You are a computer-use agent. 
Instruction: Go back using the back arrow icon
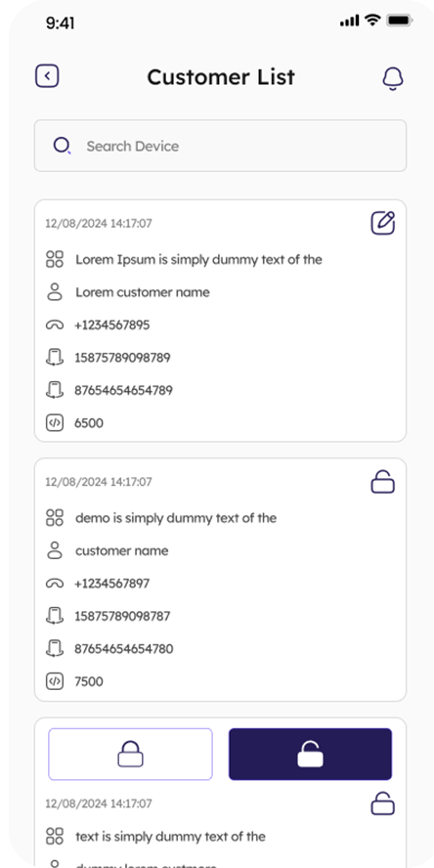[x=47, y=76]
